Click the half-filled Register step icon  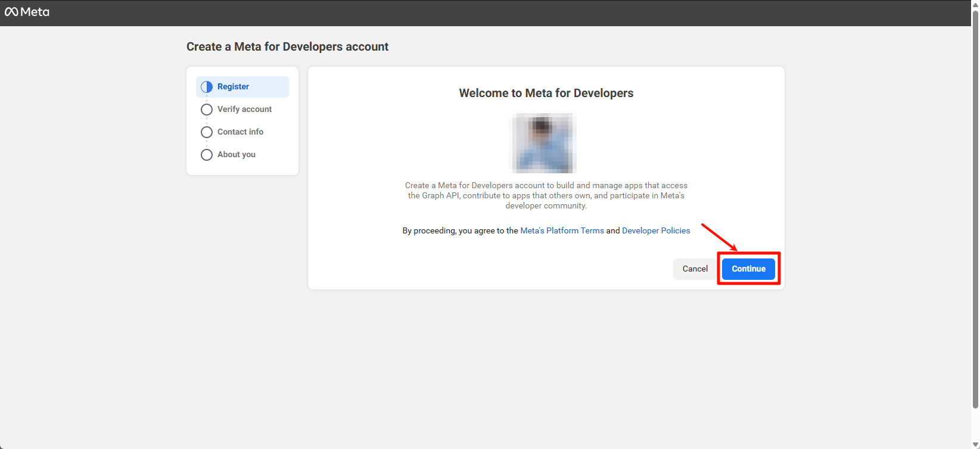(x=207, y=87)
